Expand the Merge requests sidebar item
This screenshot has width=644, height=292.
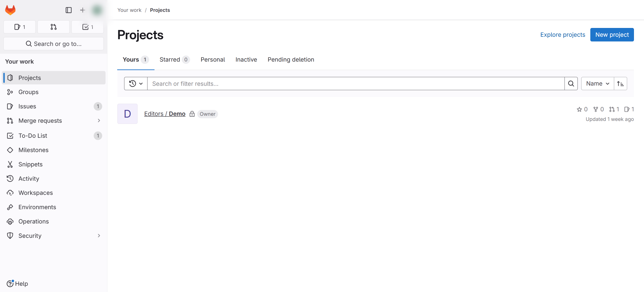click(x=99, y=121)
